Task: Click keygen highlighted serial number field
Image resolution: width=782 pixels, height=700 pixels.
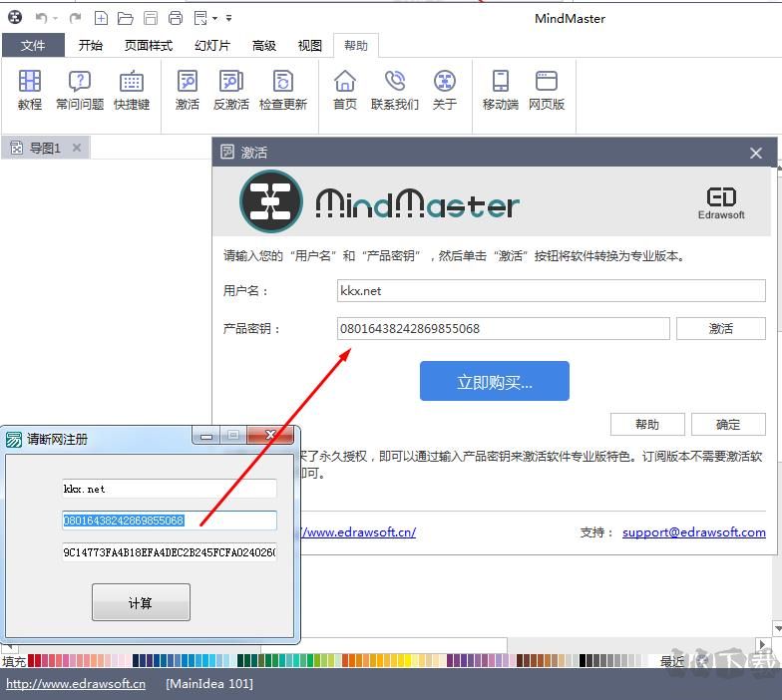Action: pyautogui.click(x=170, y=521)
